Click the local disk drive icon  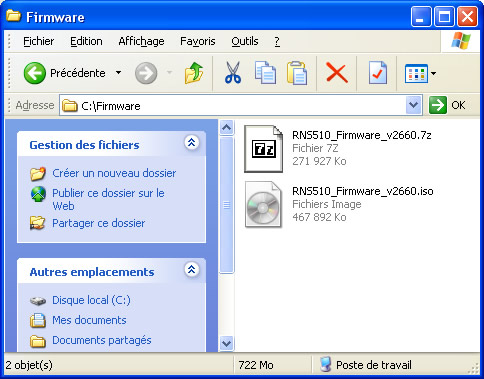coord(38,301)
